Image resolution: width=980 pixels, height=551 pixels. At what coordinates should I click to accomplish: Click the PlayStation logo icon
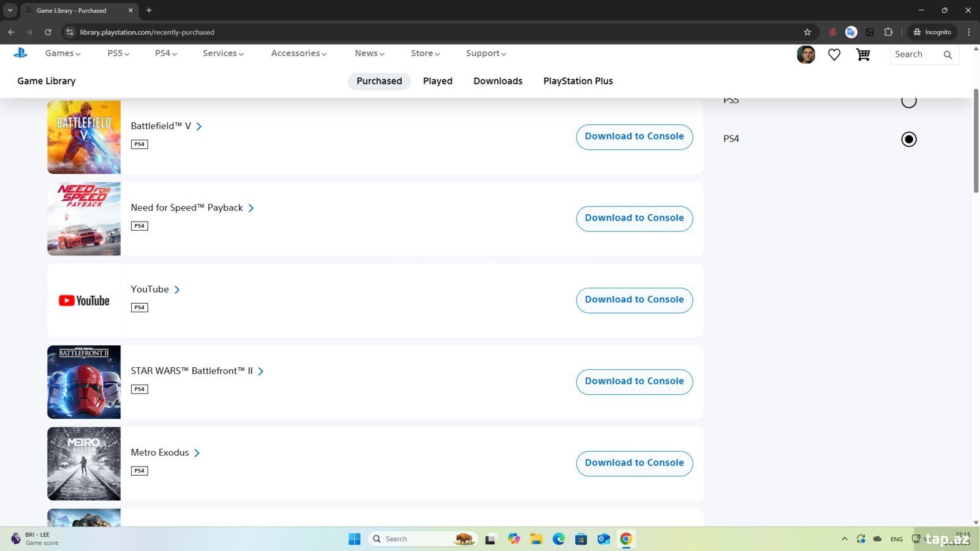click(x=20, y=53)
